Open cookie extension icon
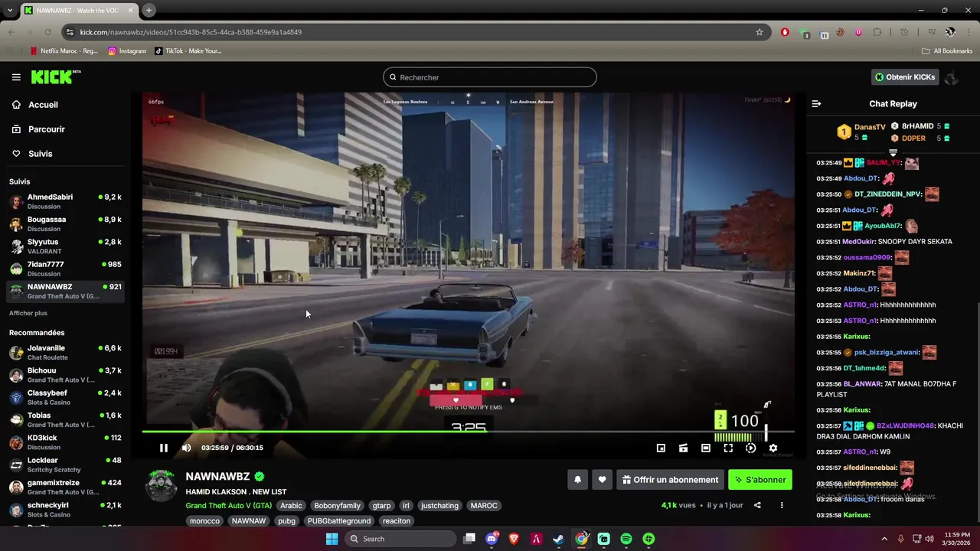980x551 pixels. [841, 32]
